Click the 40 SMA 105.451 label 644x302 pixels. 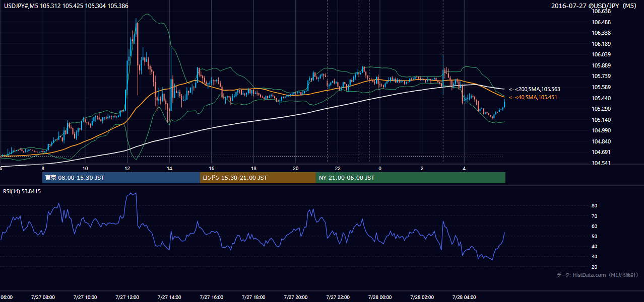point(533,97)
